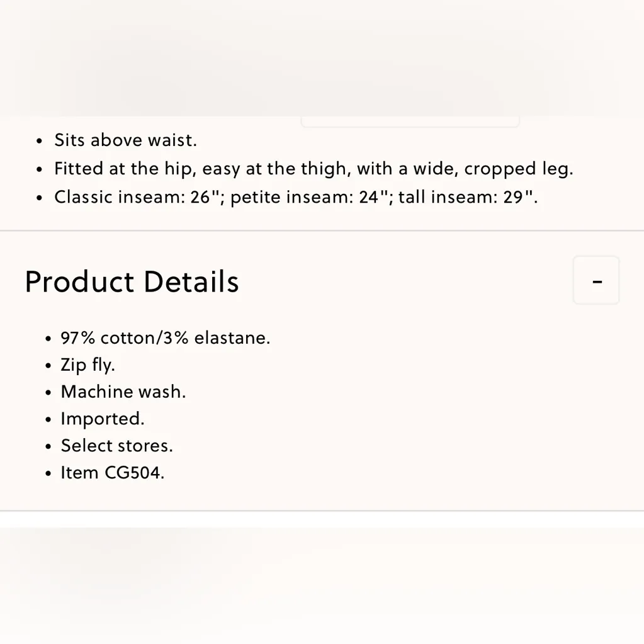
Task: Click the bullet beside "Zip fly."
Action: click(x=48, y=366)
